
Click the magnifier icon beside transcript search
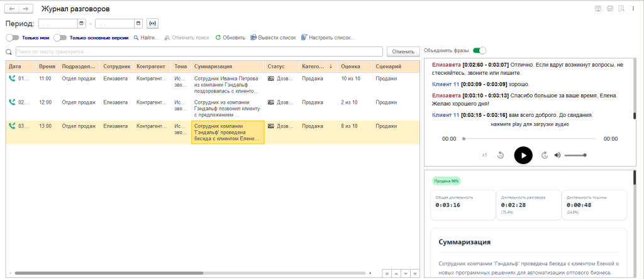(9, 52)
